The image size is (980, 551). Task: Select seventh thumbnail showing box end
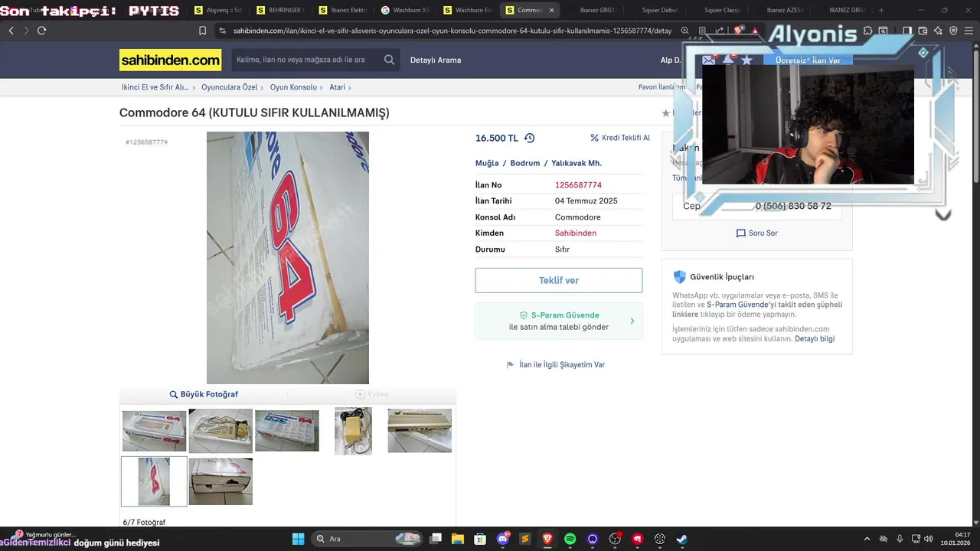220,481
